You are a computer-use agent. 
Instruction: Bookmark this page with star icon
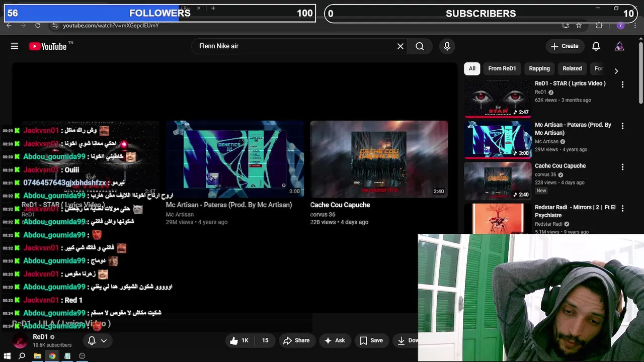coord(579,25)
